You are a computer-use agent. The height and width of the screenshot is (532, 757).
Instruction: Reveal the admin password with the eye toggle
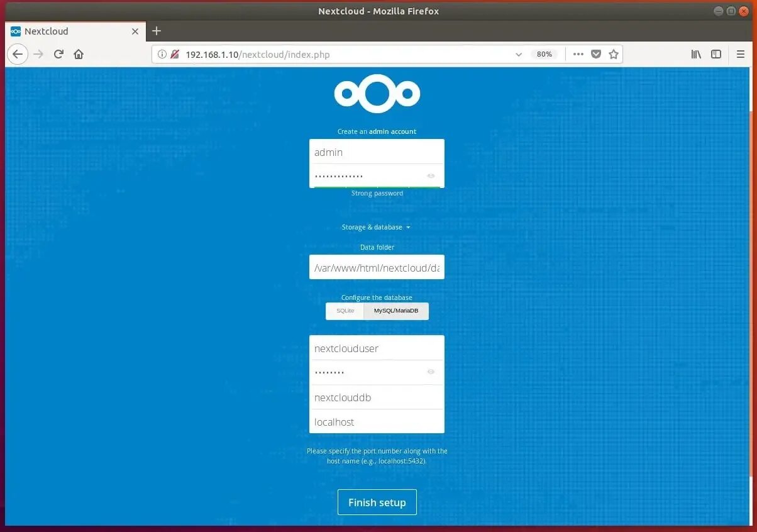[x=431, y=175]
